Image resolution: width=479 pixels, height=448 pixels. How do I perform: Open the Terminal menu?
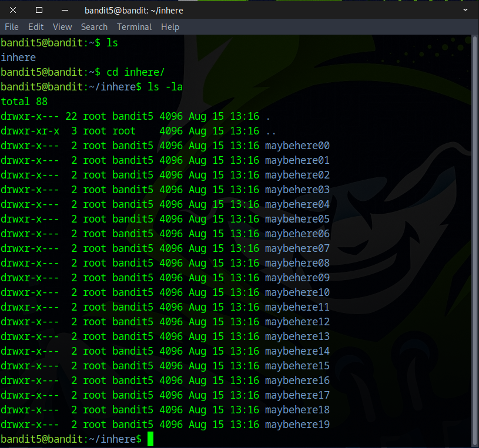134,27
